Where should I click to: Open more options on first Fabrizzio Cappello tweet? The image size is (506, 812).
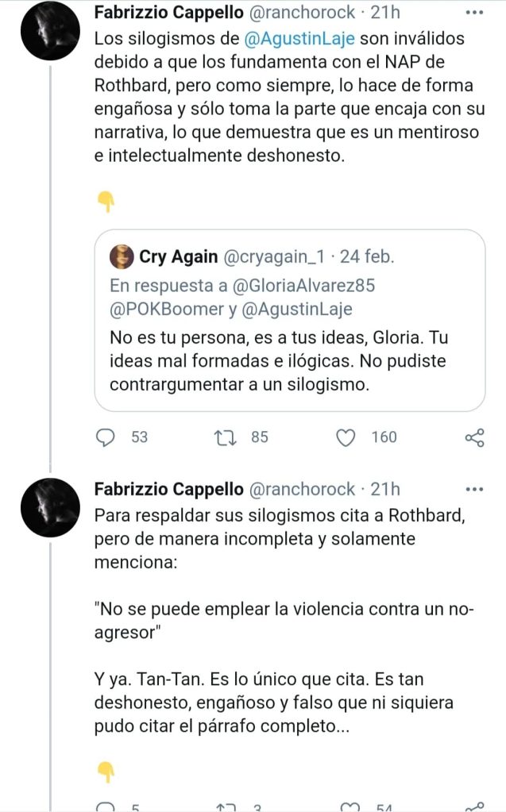coord(474,13)
